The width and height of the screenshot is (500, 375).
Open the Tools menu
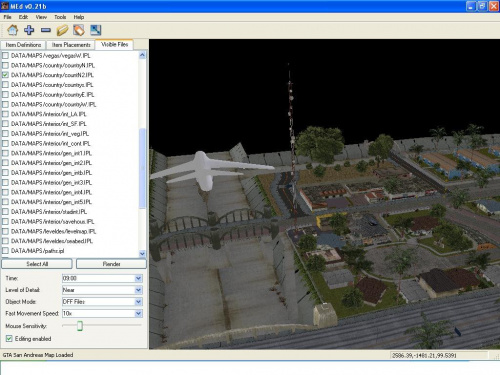(60, 17)
